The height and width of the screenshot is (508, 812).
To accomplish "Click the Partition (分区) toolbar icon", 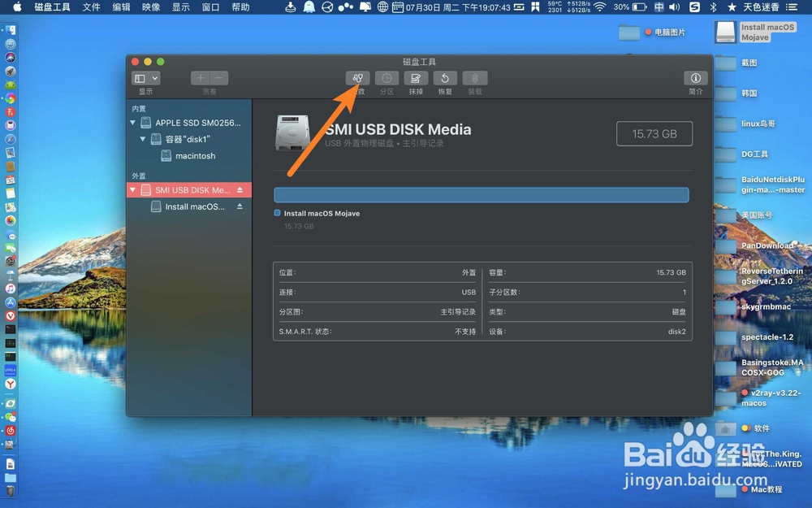I will 387,78.
